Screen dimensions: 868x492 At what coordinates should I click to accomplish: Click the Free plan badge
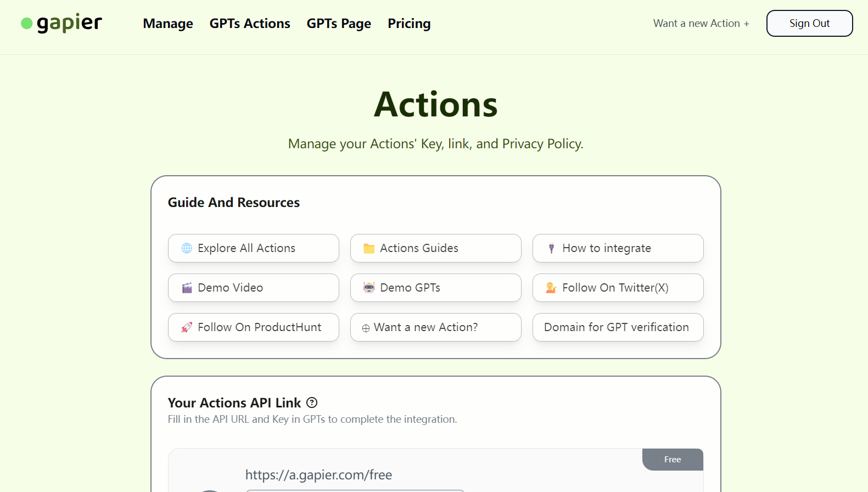pos(673,460)
